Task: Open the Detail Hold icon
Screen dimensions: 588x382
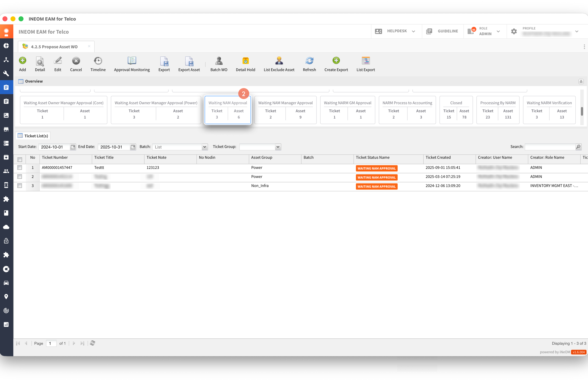Action: (245, 61)
